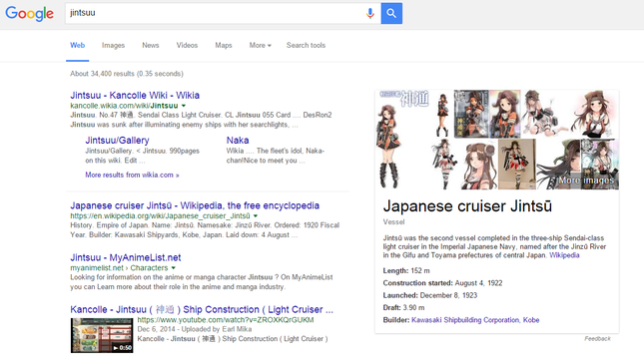The width and height of the screenshot is (644, 361).
Task: Open the top-right blushing character image in panel
Action: coord(593,114)
